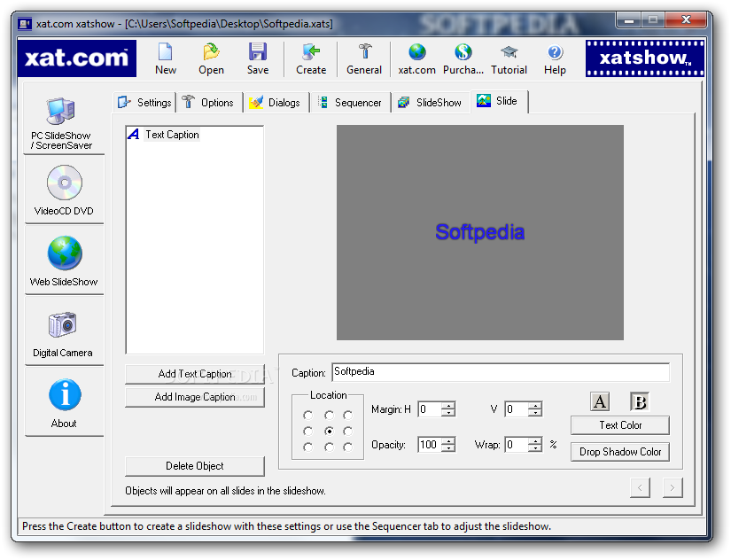Toggle bold with the B button
Viewport: 731px width, 560px height.
point(640,401)
